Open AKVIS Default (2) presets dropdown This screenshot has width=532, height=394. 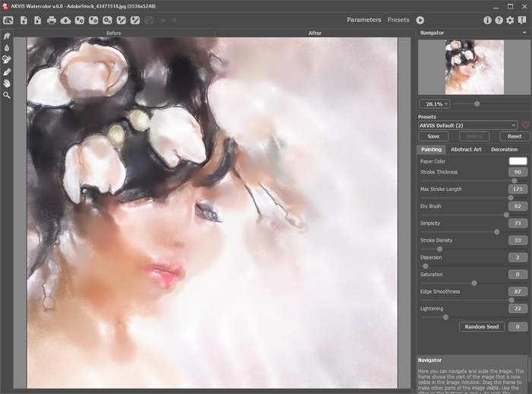468,126
